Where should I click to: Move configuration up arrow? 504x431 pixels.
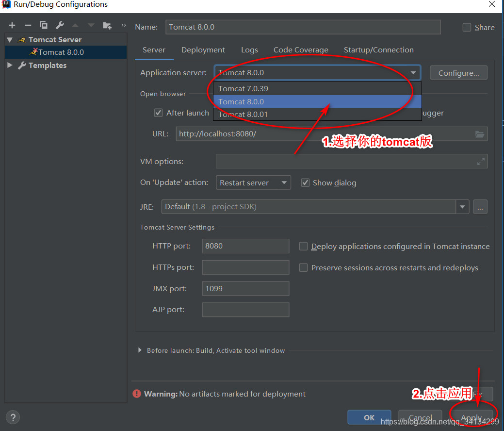75,25
